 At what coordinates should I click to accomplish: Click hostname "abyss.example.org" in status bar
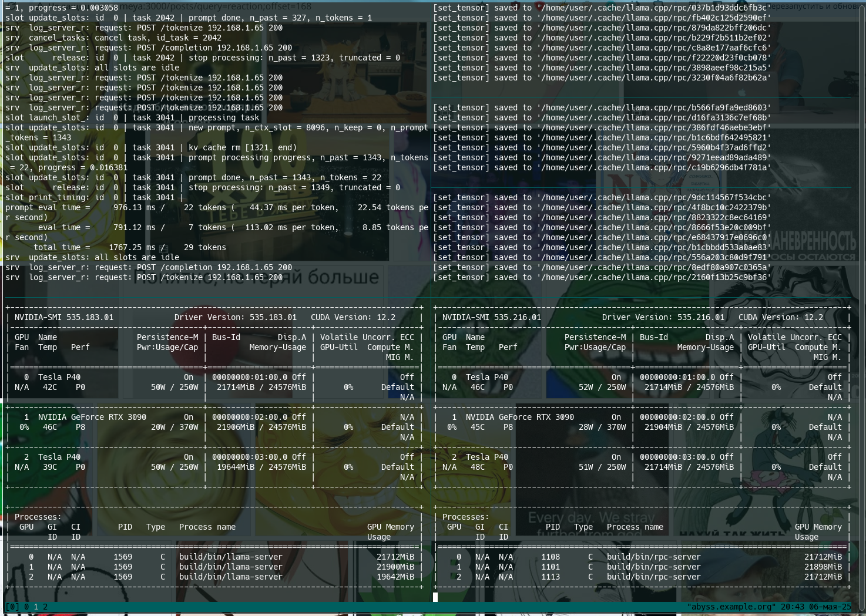tap(731, 607)
